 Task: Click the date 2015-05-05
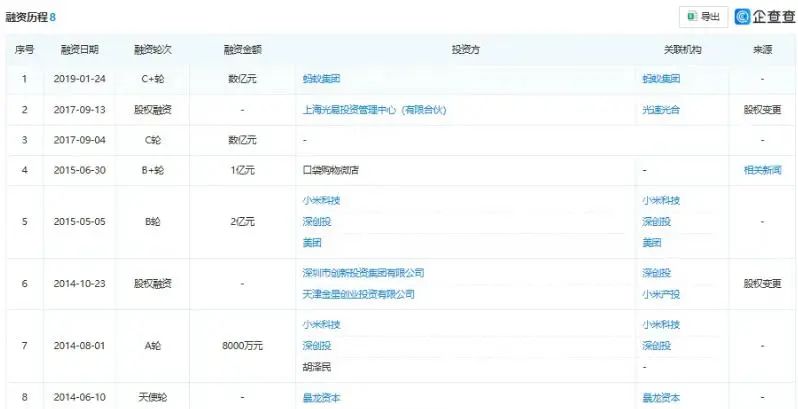[x=80, y=222]
